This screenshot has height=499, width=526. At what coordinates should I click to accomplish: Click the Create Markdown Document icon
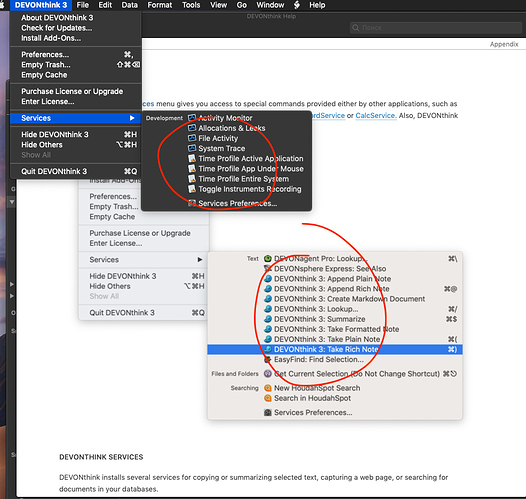click(x=267, y=299)
